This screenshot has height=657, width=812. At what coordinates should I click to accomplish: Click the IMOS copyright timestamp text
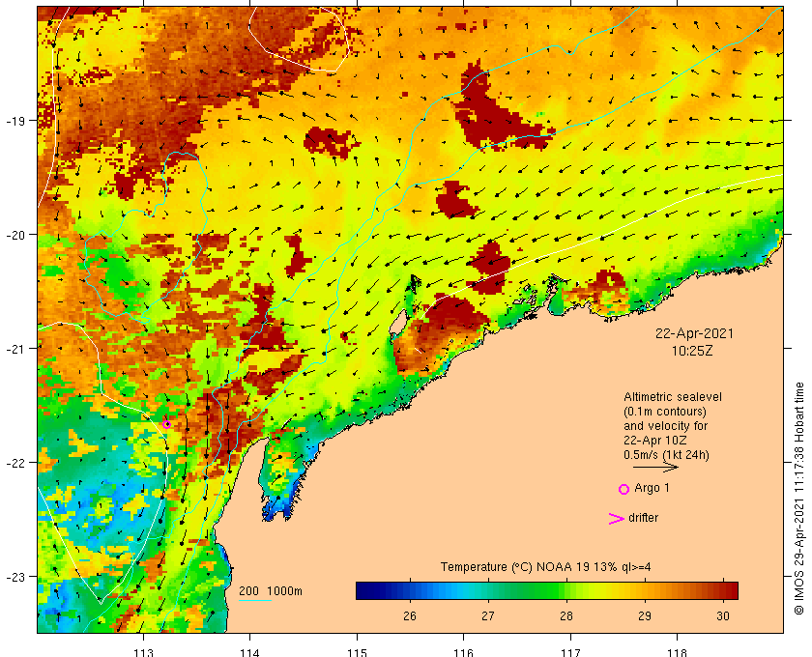[799, 499]
